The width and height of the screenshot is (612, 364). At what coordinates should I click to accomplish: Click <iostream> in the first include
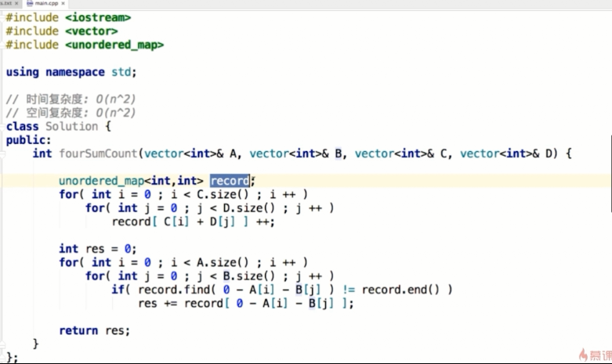click(98, 18)
